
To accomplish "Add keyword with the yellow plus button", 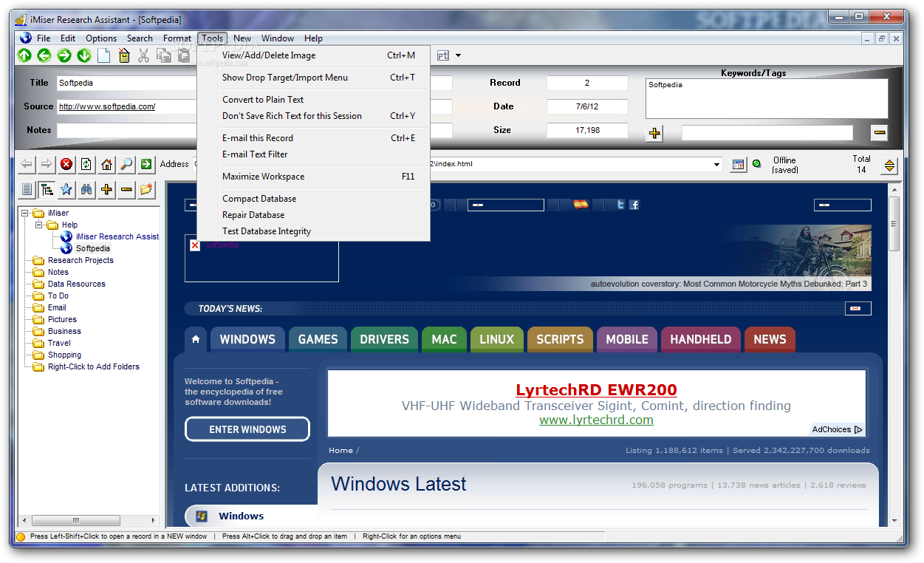I will 654,133.
